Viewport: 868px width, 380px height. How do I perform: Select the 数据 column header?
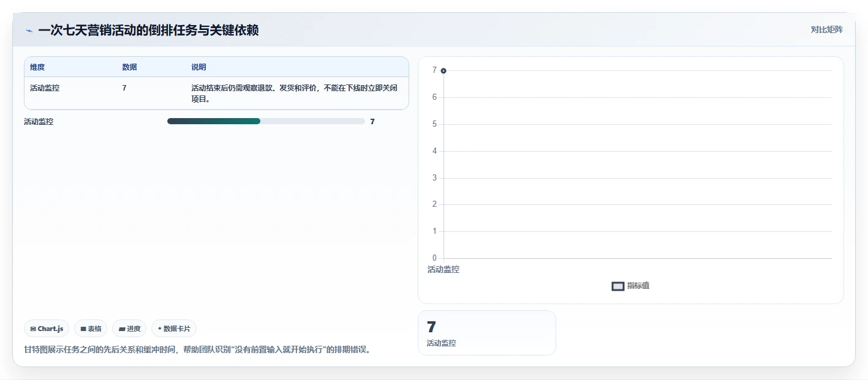pos(129,67)
